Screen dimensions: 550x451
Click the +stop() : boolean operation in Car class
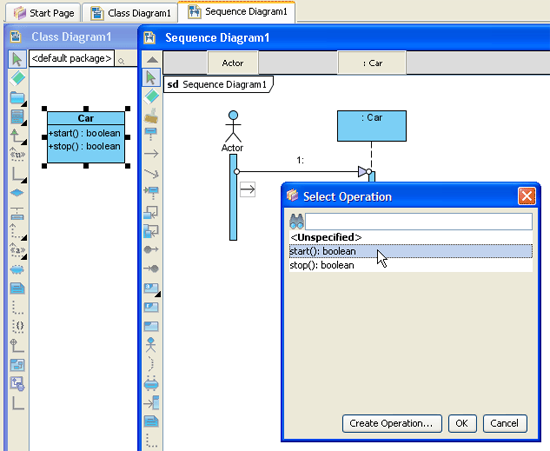[85, 146]
